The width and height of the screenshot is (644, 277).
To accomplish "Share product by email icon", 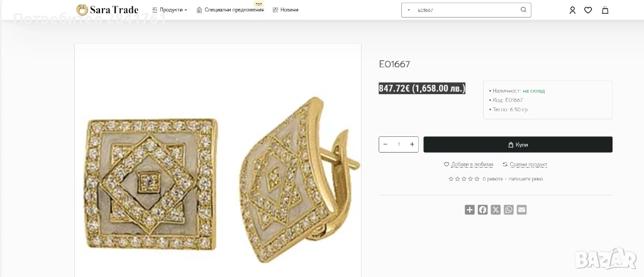I will (x=521, y=210).
